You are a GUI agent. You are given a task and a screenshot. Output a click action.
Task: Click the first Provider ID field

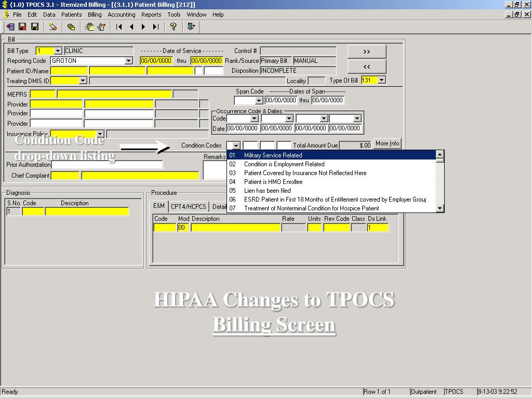56,104
